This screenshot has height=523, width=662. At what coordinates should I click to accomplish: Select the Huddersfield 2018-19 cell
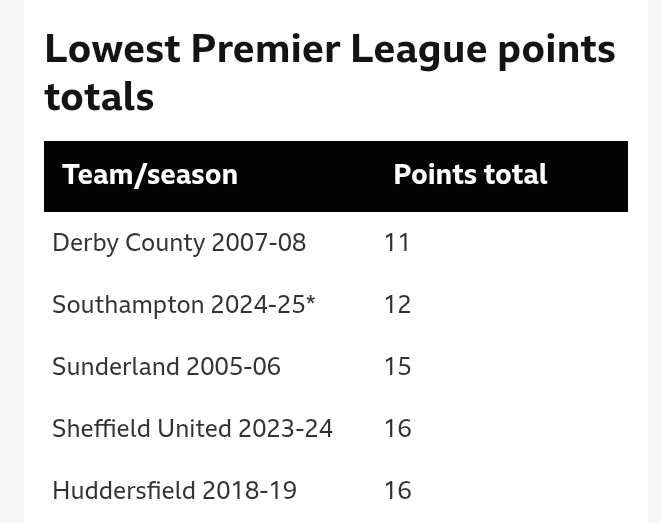click(174, 491)
